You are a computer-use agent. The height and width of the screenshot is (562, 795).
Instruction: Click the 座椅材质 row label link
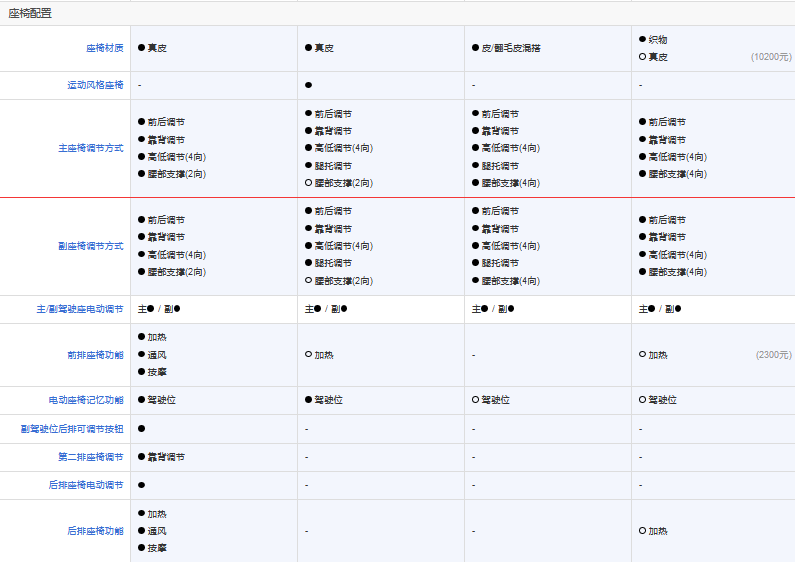(104, 48)
